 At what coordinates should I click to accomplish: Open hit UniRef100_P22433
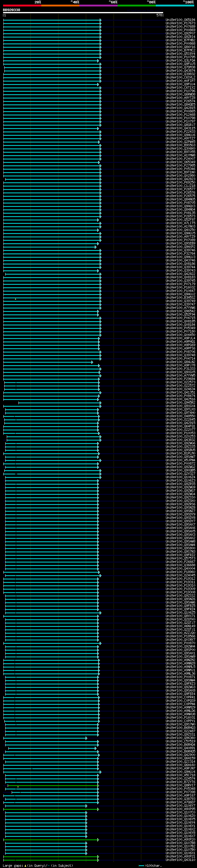pyautogui.click(x=180, y=132)
